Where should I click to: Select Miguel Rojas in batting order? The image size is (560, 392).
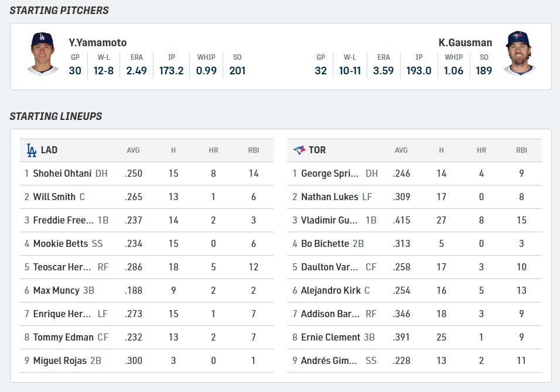coord(60,361)
